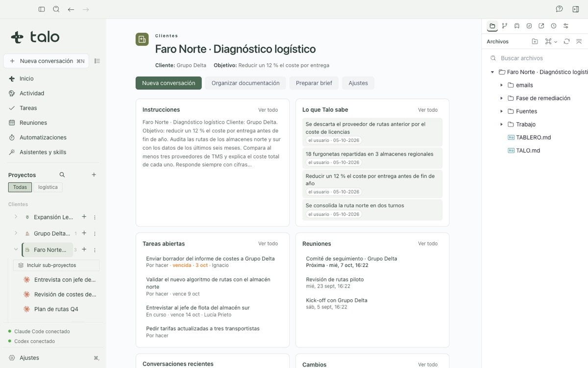This screenshot has width=588, height=368.
Task: Collapse the Faro Norte root folder
Action: pos(492,72)
